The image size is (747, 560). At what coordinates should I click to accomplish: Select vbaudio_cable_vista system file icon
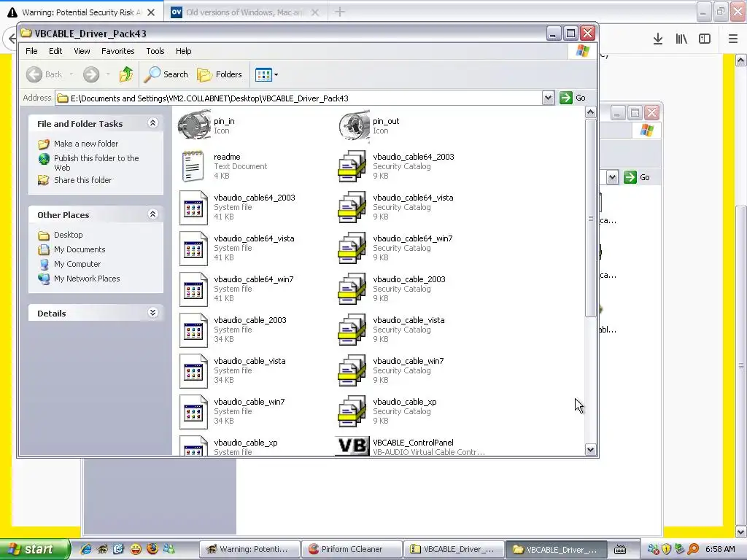click(x=193, y=371)
